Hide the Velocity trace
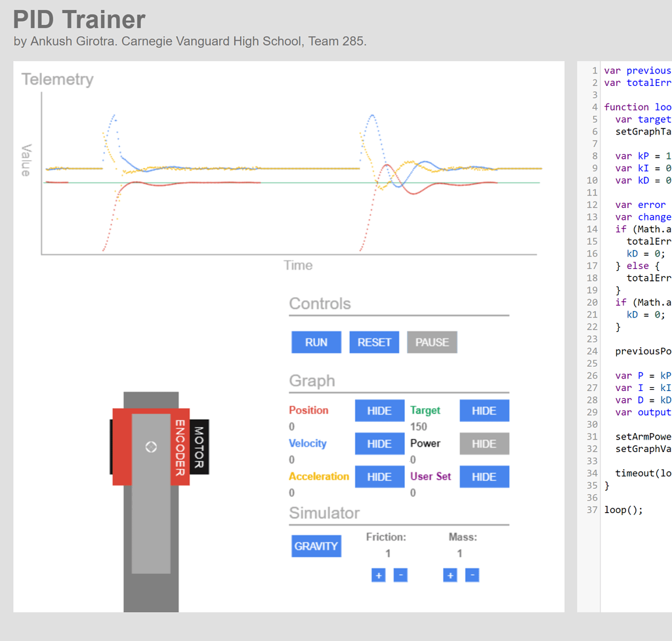The width and height of the screenshot is (672, 641). [379, 444]
